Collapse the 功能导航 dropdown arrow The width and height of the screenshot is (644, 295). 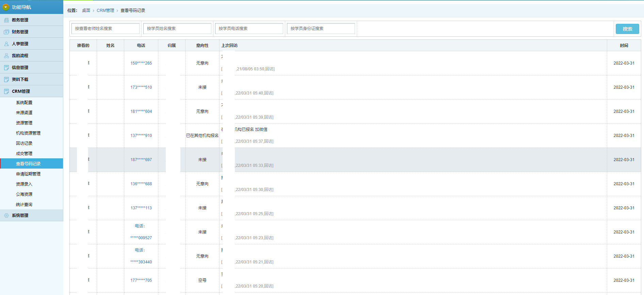pos(6,7)
